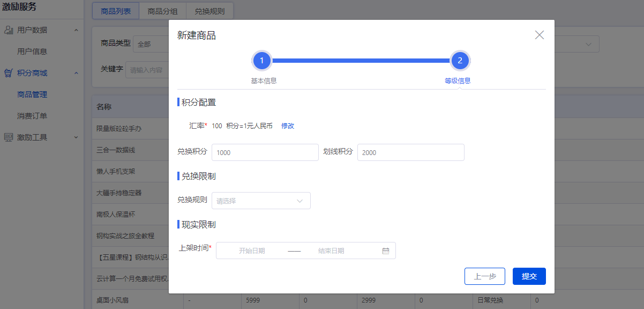Click the 修改 exchange rate link

(x=288, y=126)
